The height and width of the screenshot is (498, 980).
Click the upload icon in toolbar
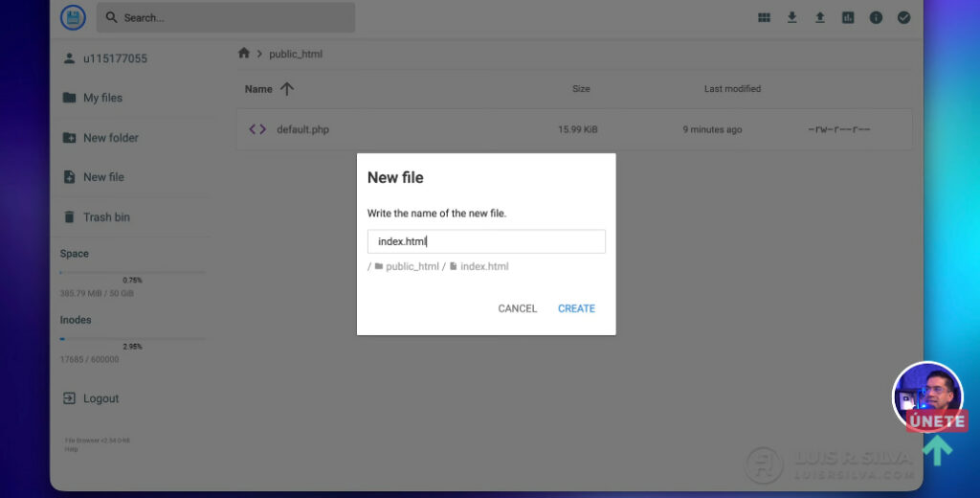(x=819, y=17)
